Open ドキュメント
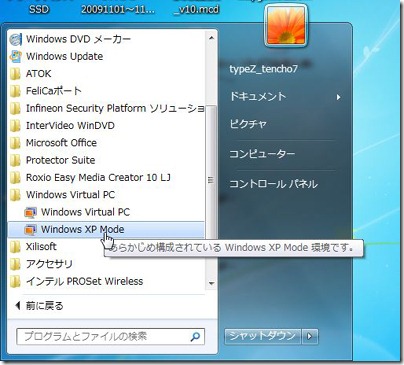 tap(258, 97)
